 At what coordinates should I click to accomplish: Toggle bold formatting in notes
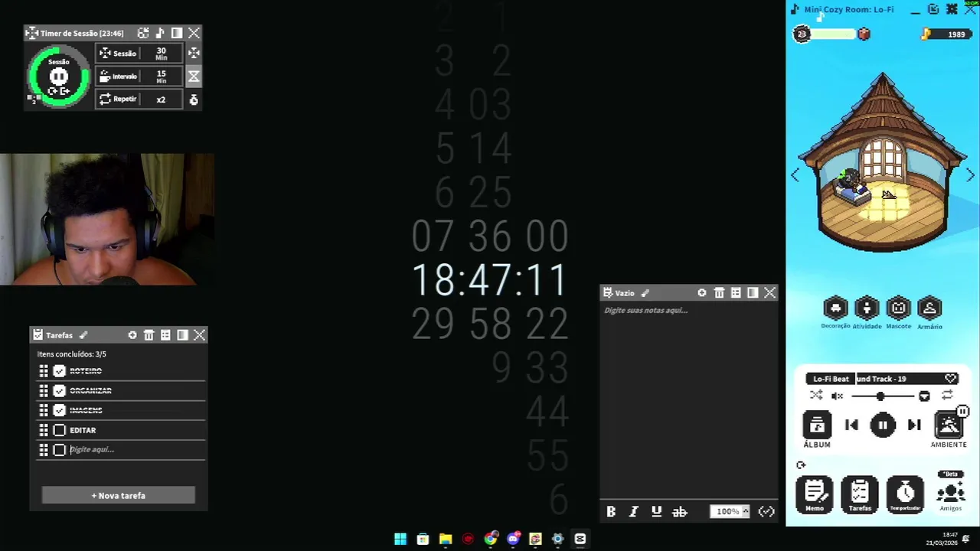click(611, 512)
